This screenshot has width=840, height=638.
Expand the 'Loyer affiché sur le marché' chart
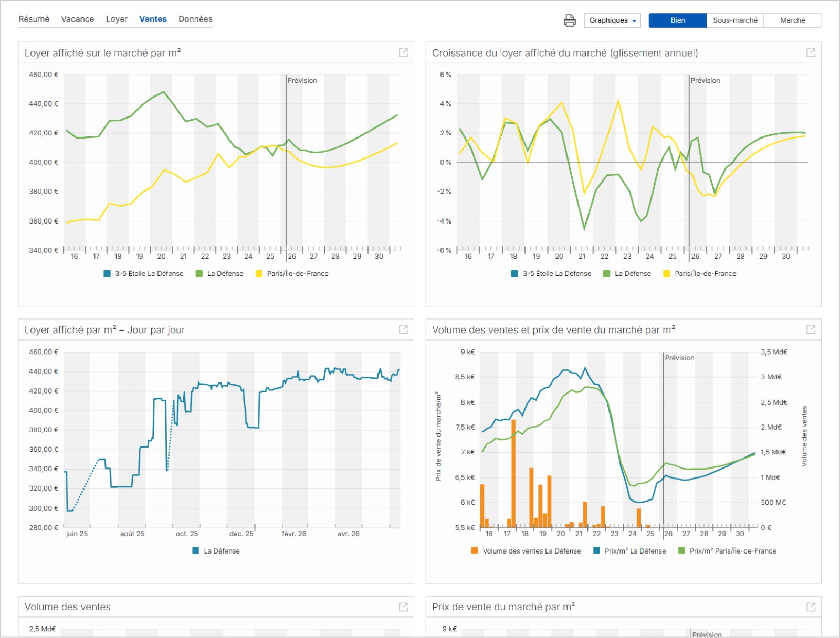[x=403, y=52]
